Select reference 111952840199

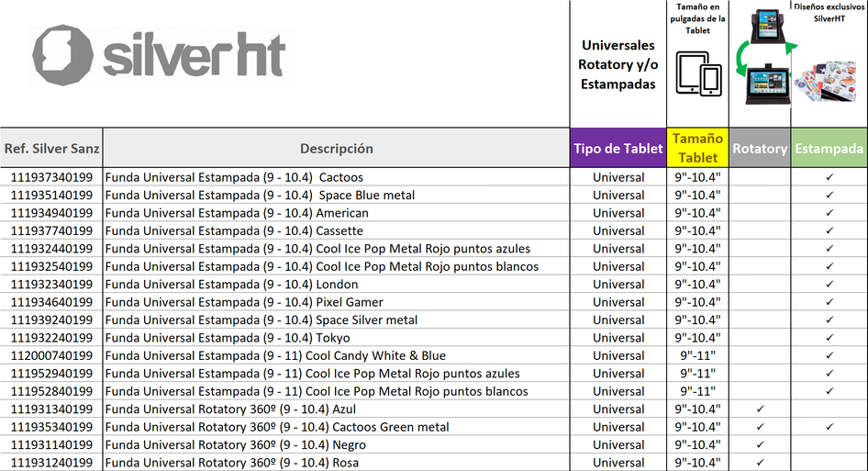(51, 391)
